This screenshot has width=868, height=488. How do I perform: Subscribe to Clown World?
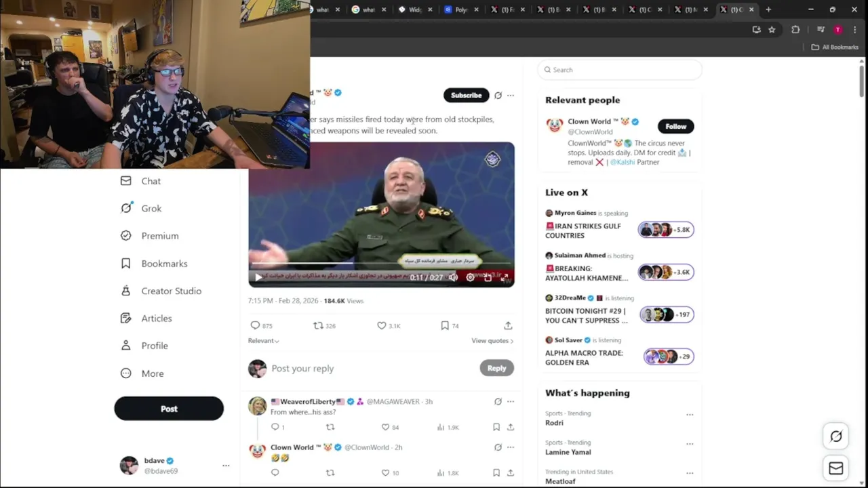pyautogui.click(x=467, y=96)
